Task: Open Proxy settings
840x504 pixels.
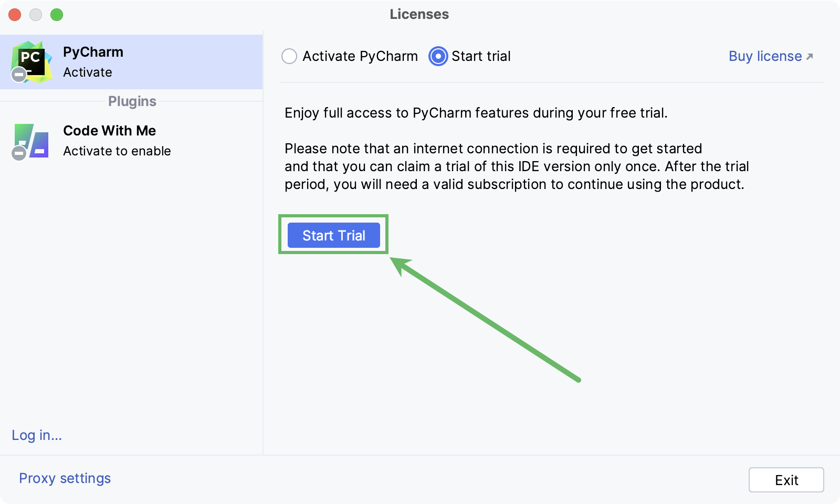Action: [x=65, y=478]
